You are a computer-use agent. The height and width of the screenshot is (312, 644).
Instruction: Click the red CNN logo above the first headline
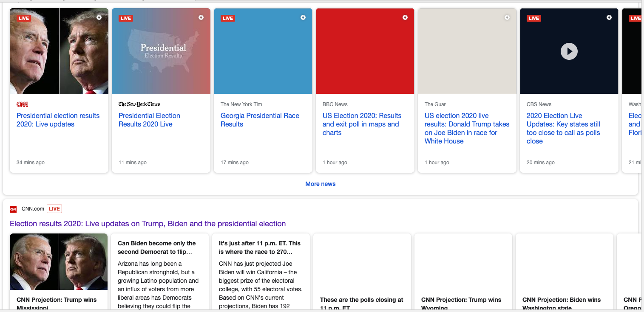23,104
